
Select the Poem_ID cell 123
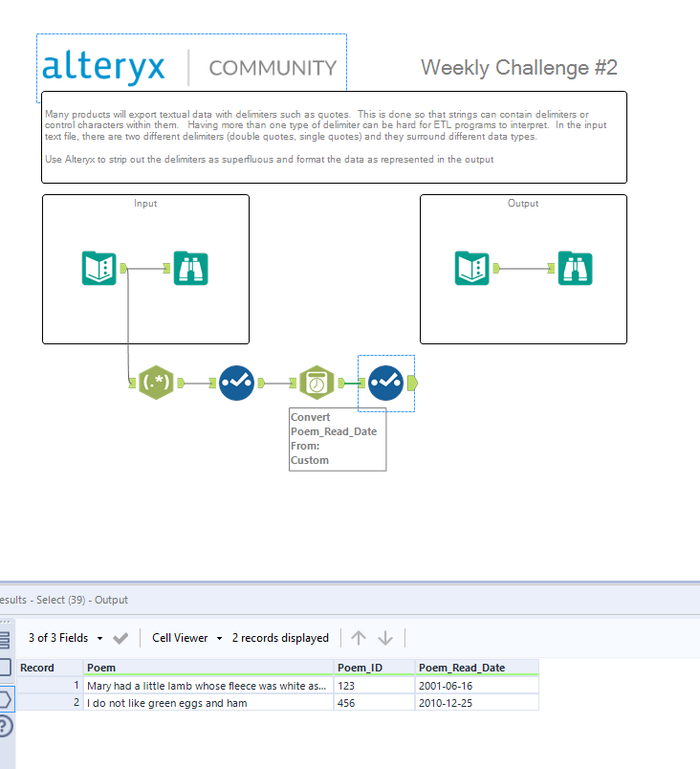[375, 686]
